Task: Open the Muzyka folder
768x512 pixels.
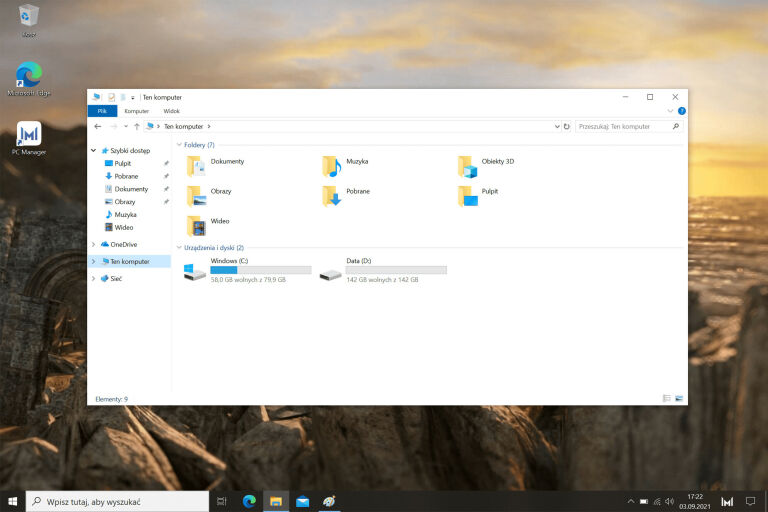Action: [x=345, y=166]
